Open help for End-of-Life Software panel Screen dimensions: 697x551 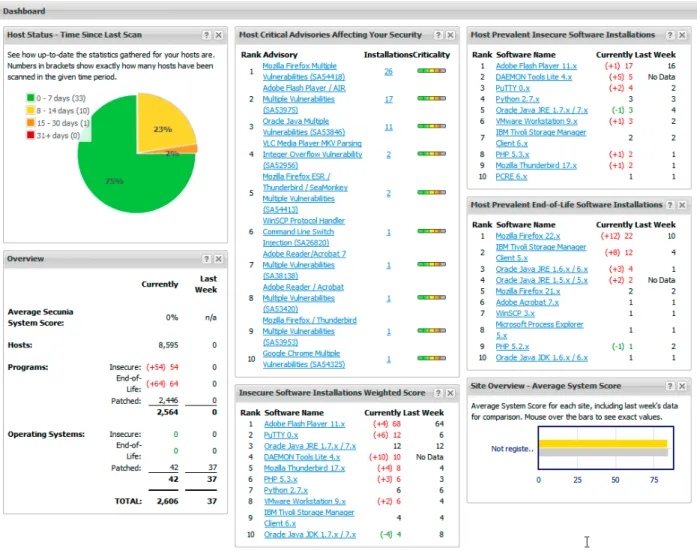pyautogui.click(x=670, y=205)
